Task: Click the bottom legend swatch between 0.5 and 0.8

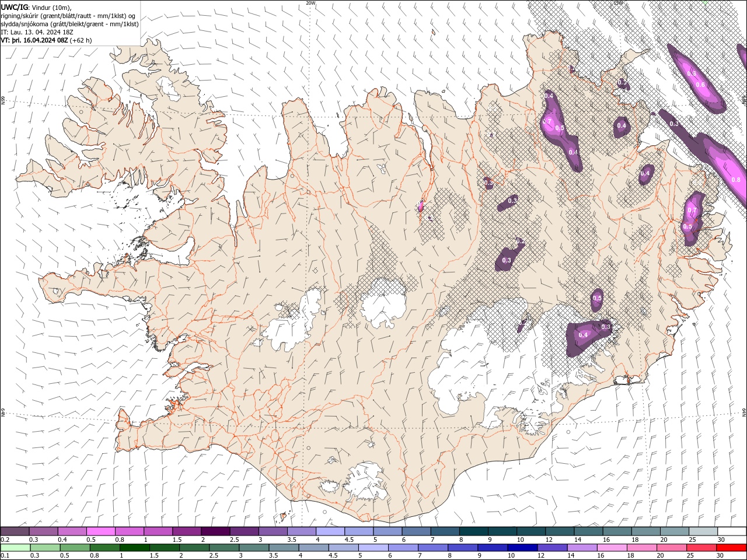Action: coord(75,548)
